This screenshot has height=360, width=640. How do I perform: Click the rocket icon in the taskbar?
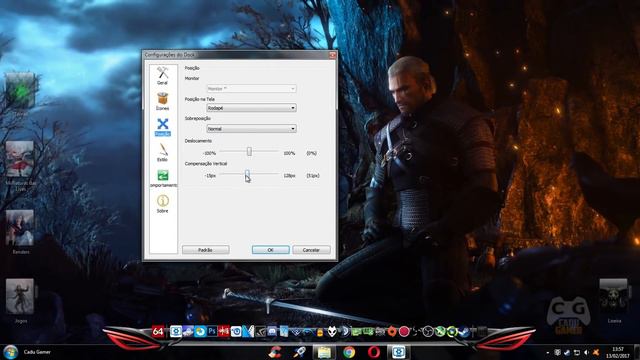coord(299,352)
